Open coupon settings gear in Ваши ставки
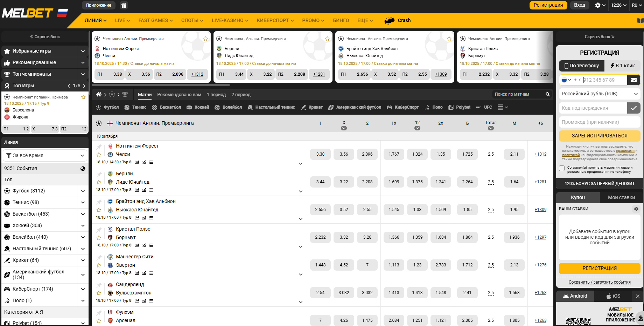This screenshot has height=326, width=644. click(636, 209)
